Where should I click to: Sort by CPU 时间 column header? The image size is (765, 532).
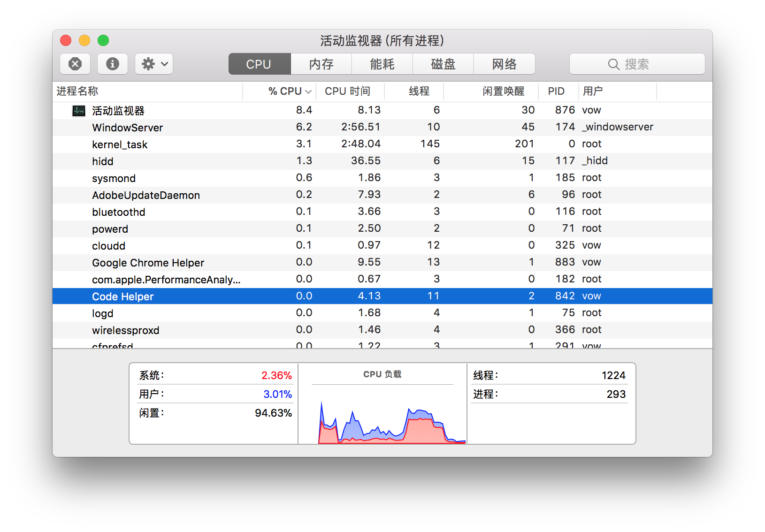pyautogui.click(x=350, y=91)
